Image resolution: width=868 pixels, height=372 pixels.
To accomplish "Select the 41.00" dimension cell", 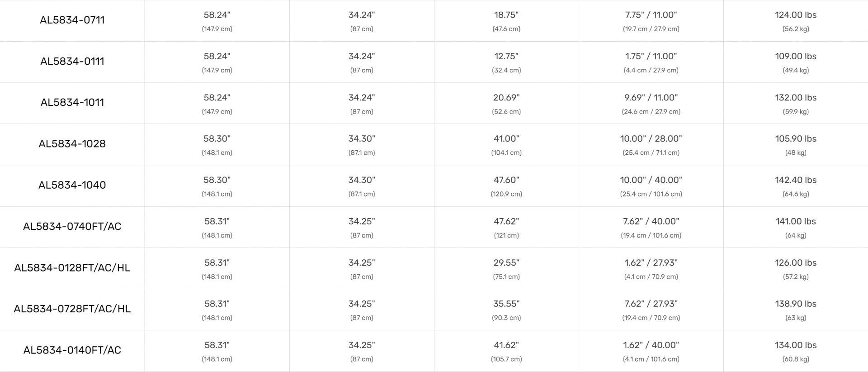I will (506, 139).
